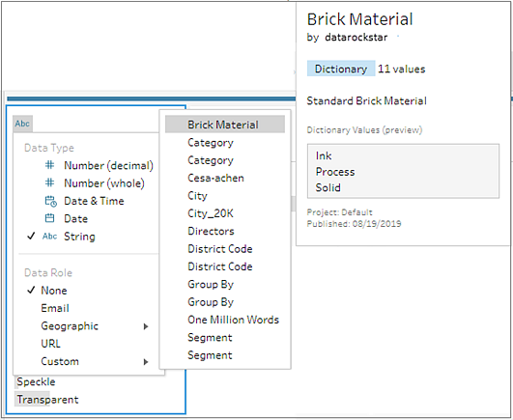Select the Transparent value in field list
Image resolution: width=513 pixels, height=420 pixels.
pyautogui.click(x=47, y=400)
